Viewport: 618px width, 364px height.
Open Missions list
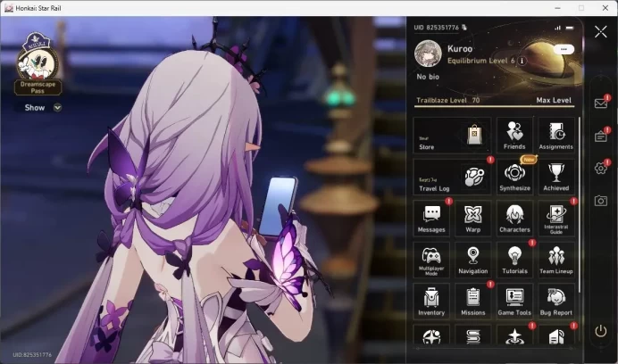tap(473, 301)
